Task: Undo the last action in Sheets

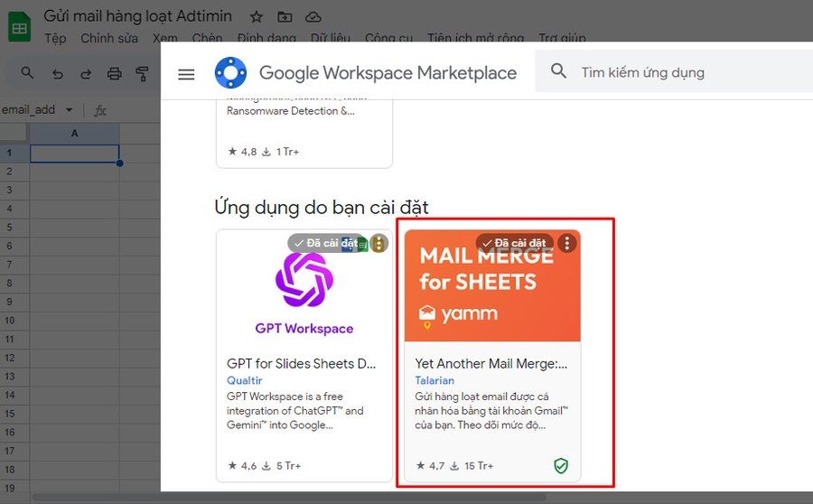Action: coord(58,74)
